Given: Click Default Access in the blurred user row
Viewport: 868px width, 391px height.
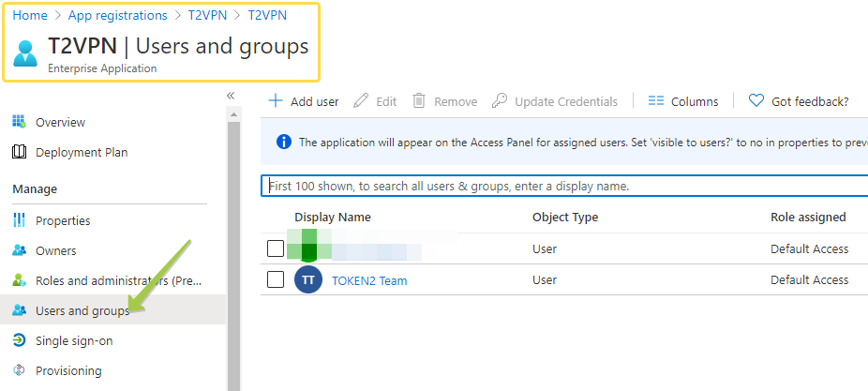Looking at the screenshot, I should [x=809, y=249].
